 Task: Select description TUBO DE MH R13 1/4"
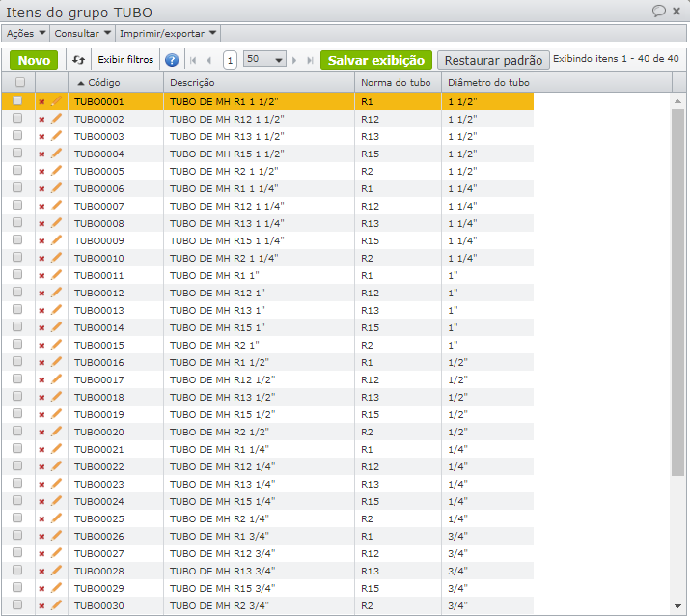[x=222, y=485]
